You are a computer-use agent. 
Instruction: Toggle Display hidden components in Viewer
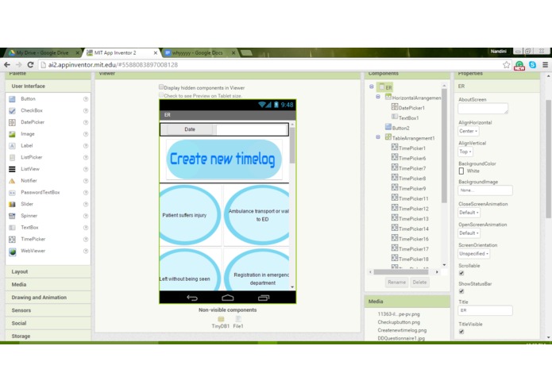(x=161, y=86)
